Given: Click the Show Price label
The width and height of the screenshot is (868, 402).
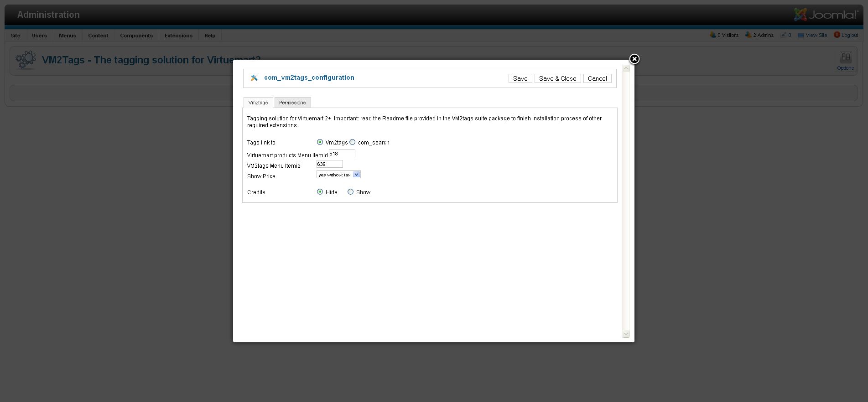Looking at the screenshot, I should (261, 176).
